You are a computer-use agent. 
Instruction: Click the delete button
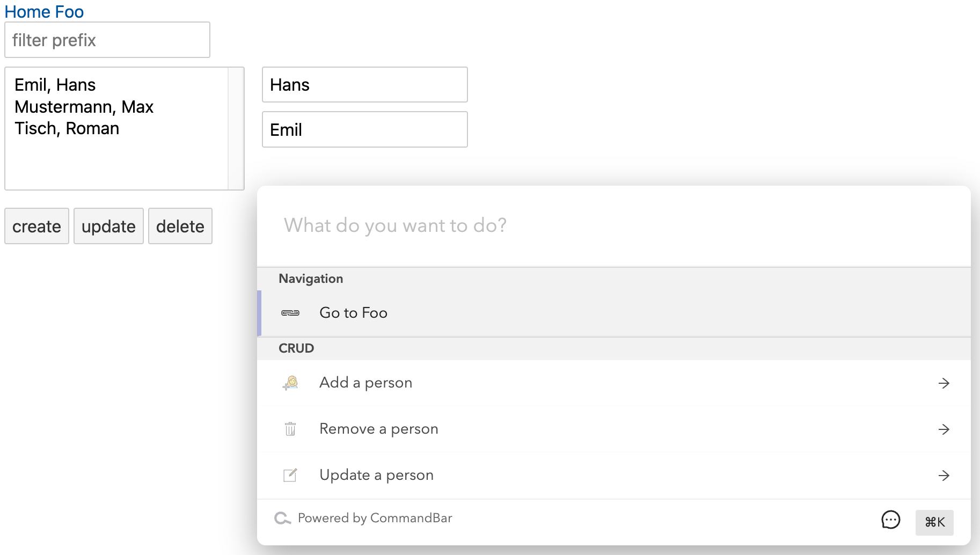pos(180,226)
